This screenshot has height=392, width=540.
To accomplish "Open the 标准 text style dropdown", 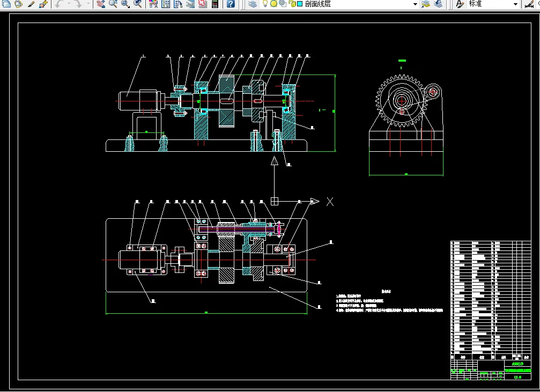I will [x=515, y=4].
